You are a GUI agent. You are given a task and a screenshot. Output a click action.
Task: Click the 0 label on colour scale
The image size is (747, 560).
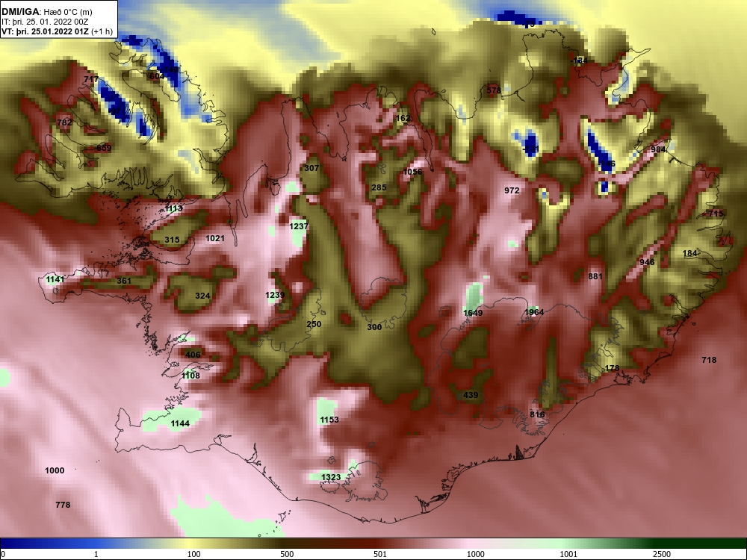tap(3, 554)
